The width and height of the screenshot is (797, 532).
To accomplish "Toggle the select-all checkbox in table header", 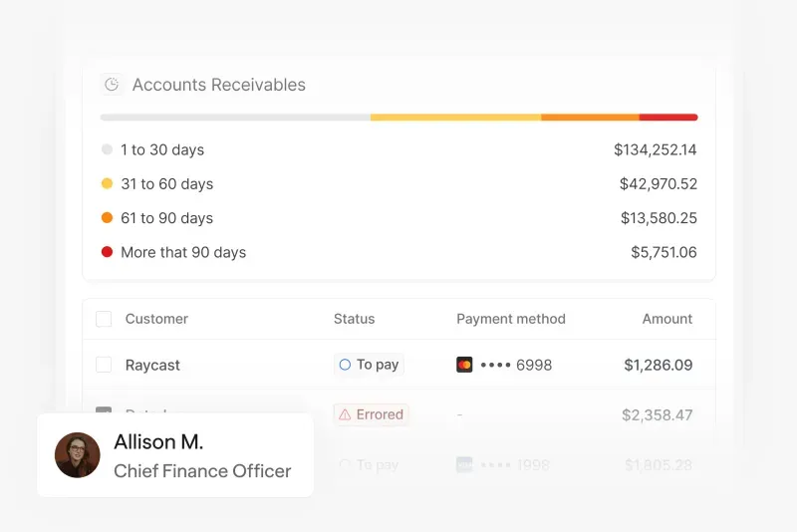I will point(104,319).
